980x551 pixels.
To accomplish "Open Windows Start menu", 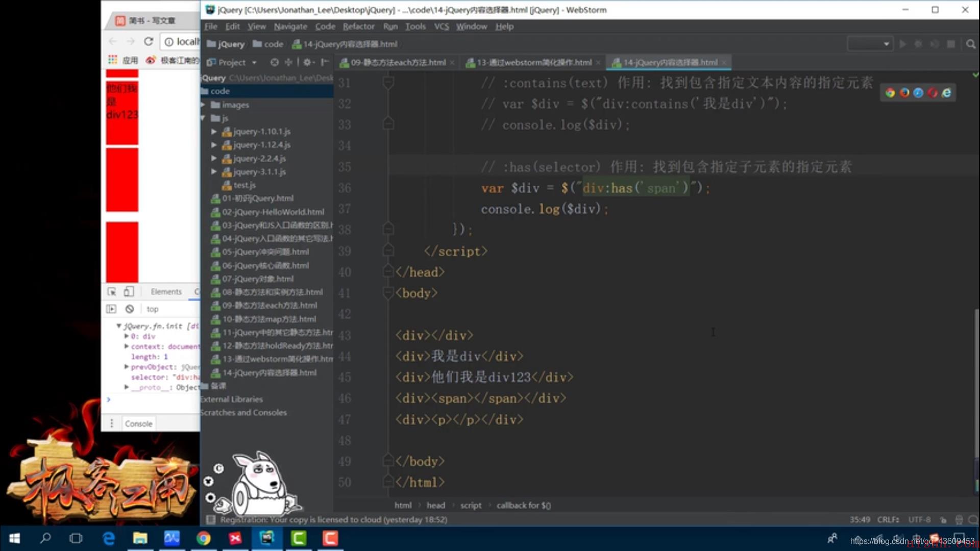I will tap(14, 538).
